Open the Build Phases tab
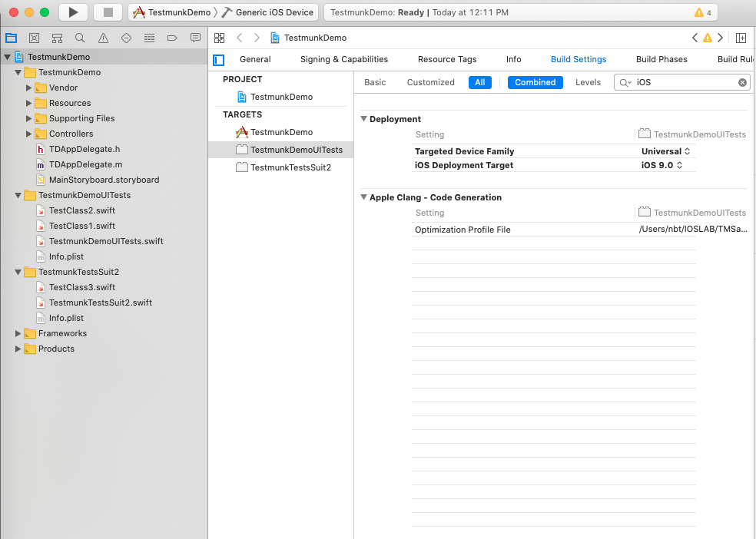Viewport: 756px width, 539px height. click(x=661, y=59)
